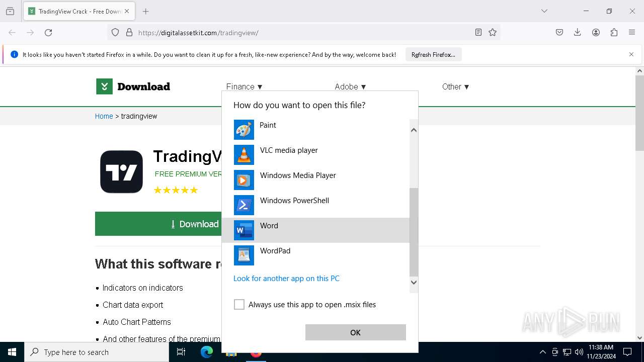Click green Download button
Image resolution: width=644 pixels, height=362 pixels.
coord(158,224)
